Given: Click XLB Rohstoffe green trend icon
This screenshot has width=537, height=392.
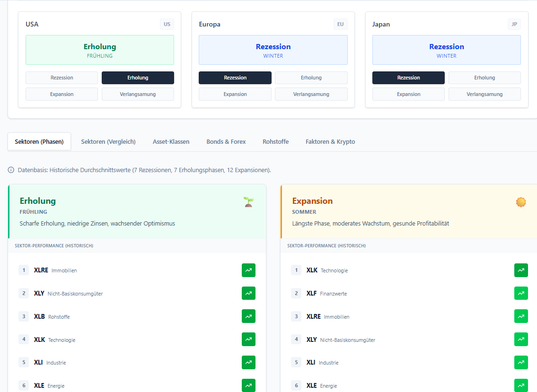Looking at the screenshot, I should click(248, 316).
